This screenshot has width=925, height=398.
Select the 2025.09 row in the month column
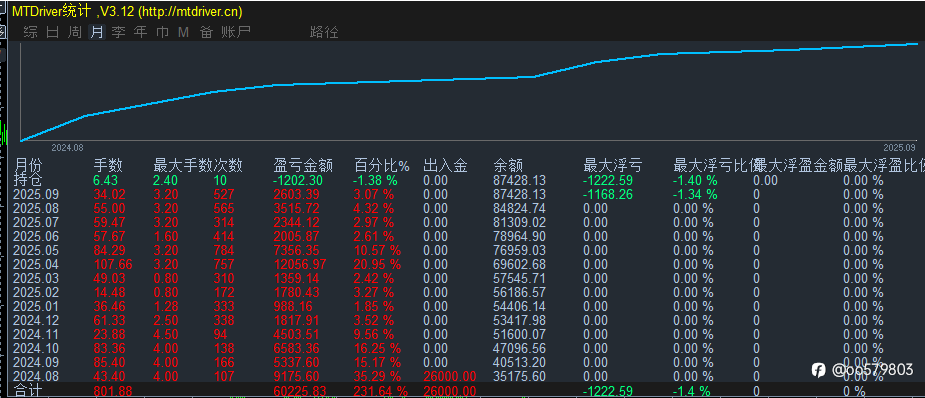(35, 195)
